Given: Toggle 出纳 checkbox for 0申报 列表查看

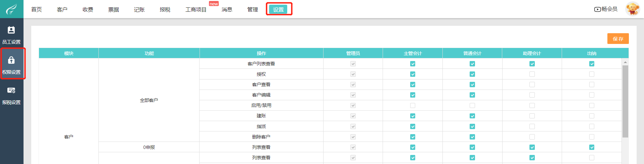Looking at the screenshot, I should pos(592,147).
